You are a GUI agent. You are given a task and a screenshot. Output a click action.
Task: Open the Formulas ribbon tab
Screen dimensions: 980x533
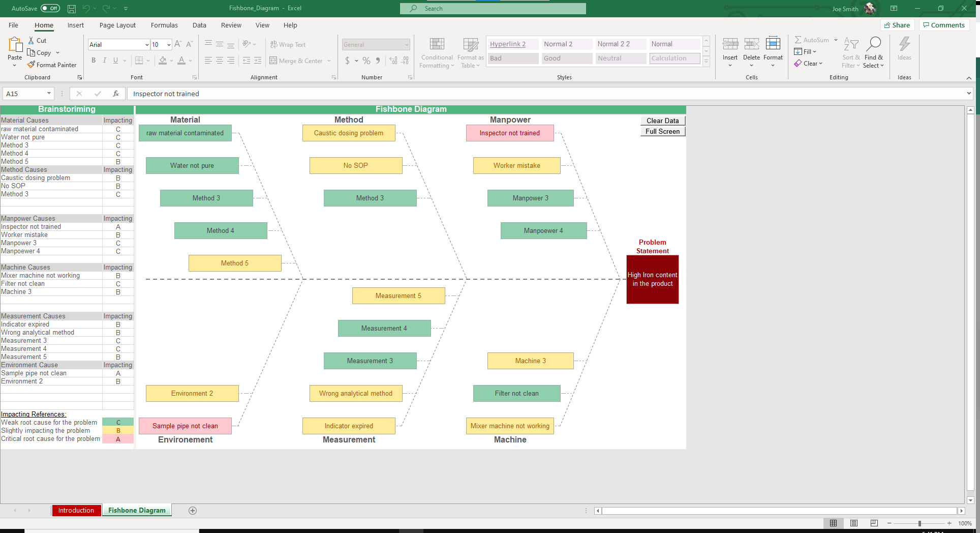(x=164, y=25)
